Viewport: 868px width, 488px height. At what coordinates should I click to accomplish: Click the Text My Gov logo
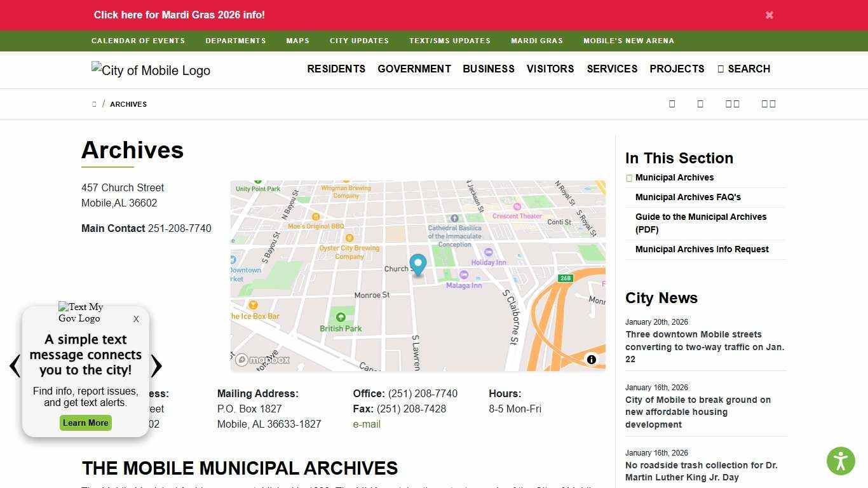(81, 313)
